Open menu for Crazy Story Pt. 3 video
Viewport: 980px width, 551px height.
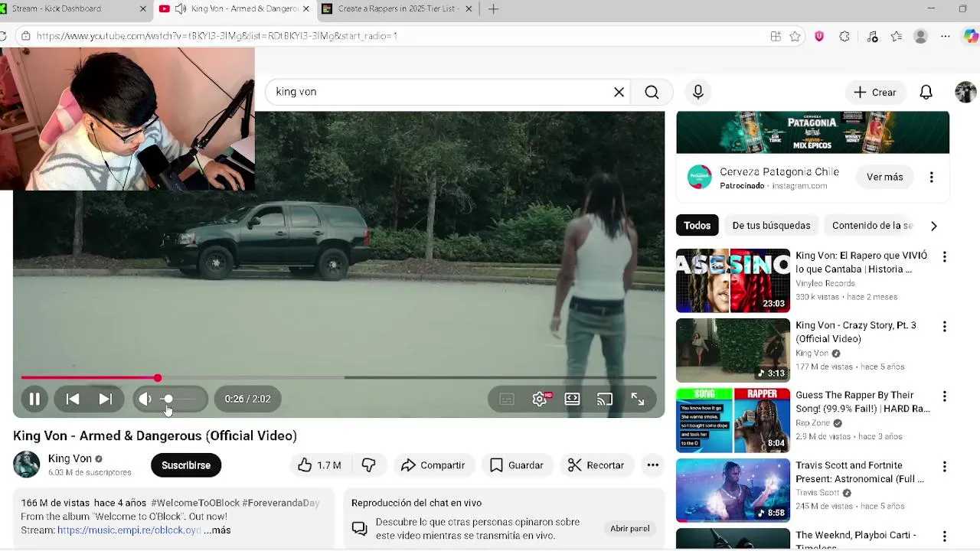pyautogui.click(x=944, y=327)
